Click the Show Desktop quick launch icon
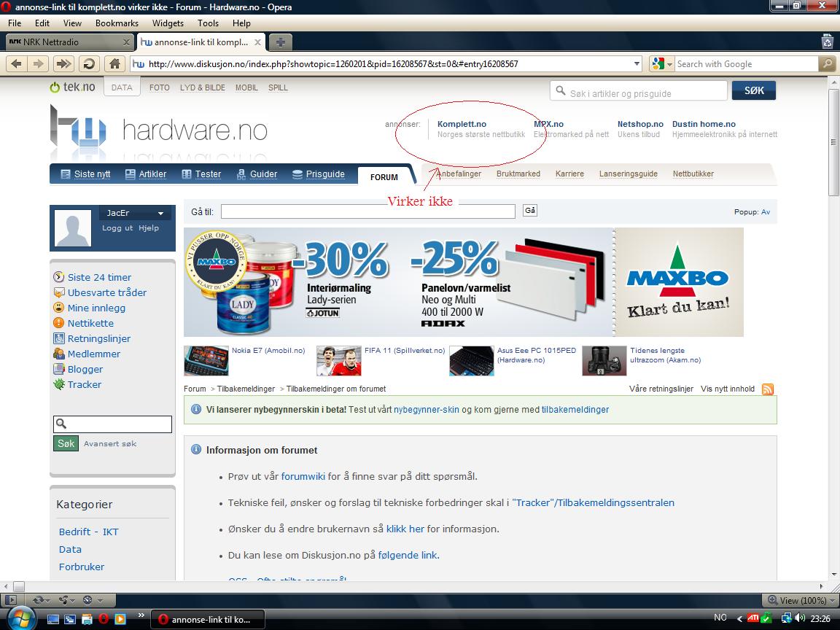Screen dimensions: 840x630 (x=52, y=619)
